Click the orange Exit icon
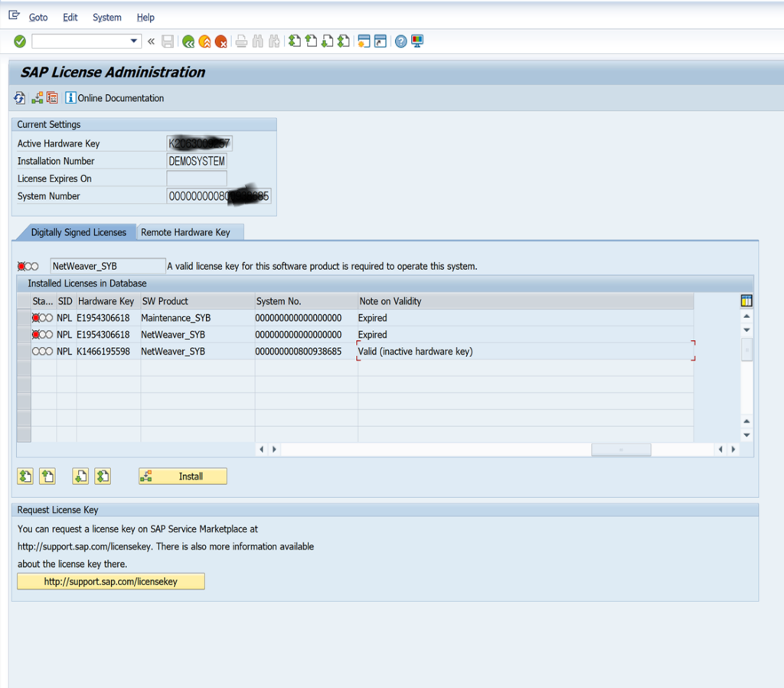Image resolution: width=784 pixels, height=688 pixels. [x=204, y=41]
